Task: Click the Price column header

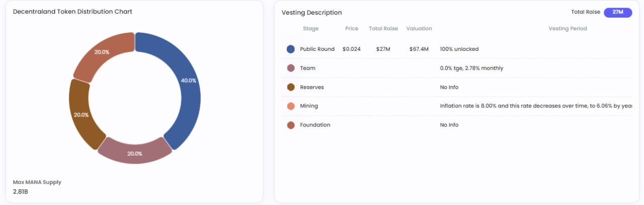Action: tap(352, 29)
